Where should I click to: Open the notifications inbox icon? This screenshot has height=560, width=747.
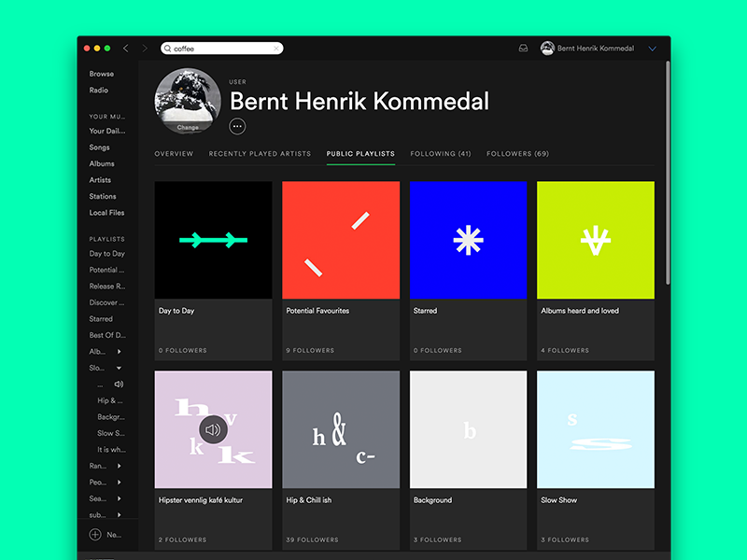523,49
